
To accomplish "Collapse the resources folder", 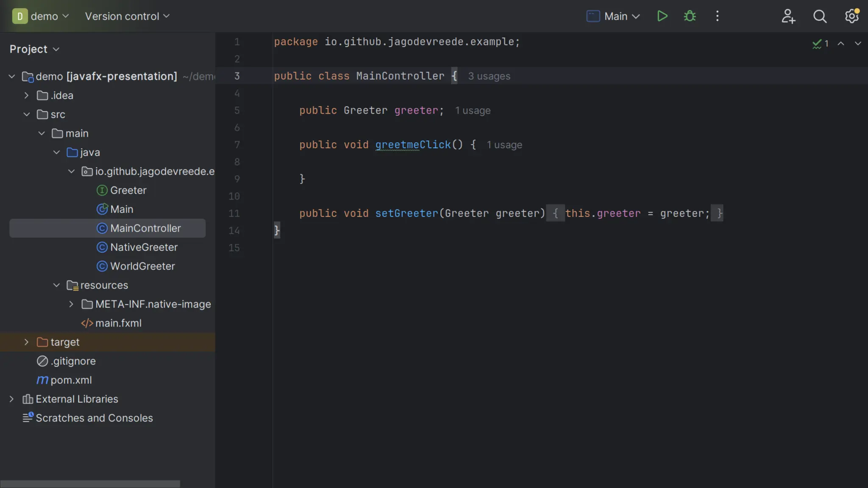I will pyautogui.click(x=56, y=285).
